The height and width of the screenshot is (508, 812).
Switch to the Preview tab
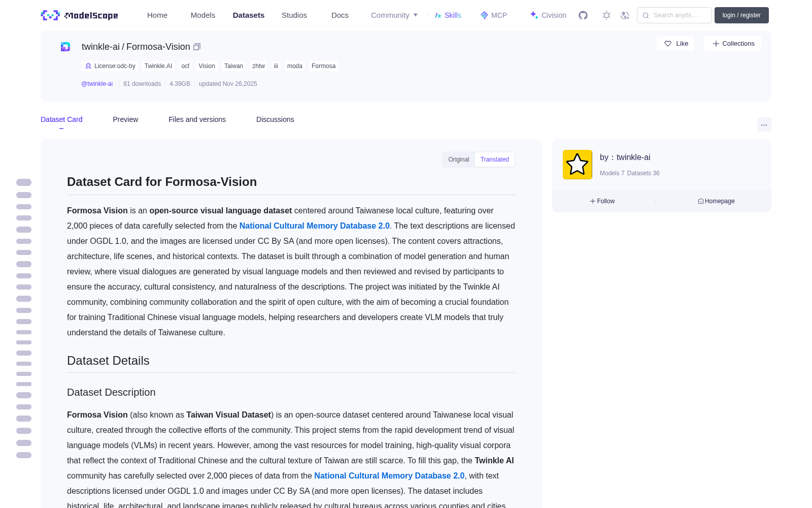pyautogui.click(x=125, y=119)
